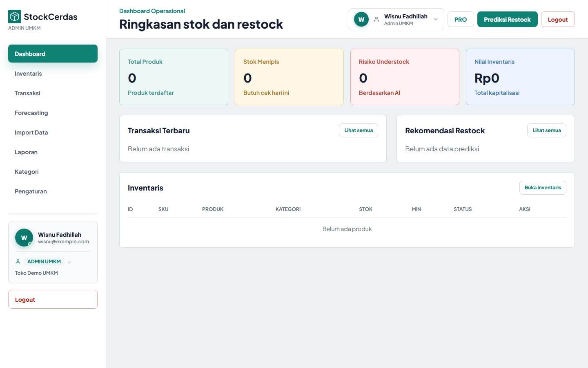Screen dimensions: 588x368
Task: Click the ADMIN UMKM role badge
Action: tap(44, 262)
